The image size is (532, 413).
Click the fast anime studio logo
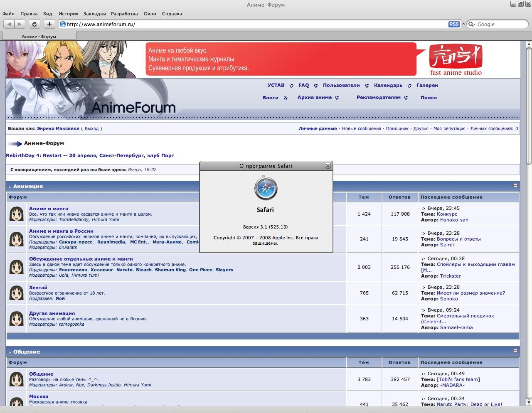(456, 60)
